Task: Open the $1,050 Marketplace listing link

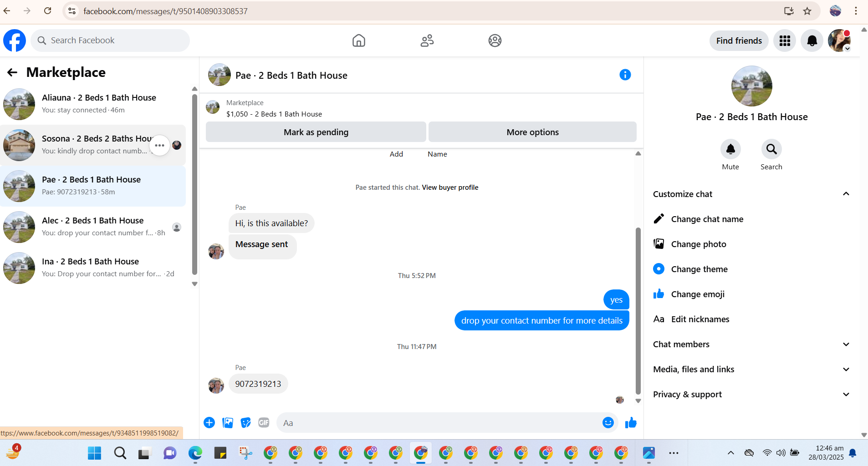Action: [x=274, y=114]
